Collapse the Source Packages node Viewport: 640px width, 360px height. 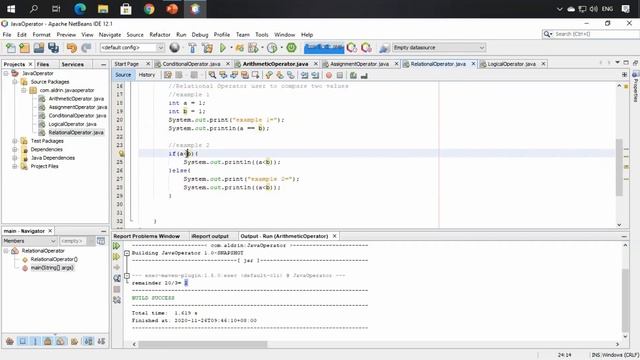[x=15, y=82]
